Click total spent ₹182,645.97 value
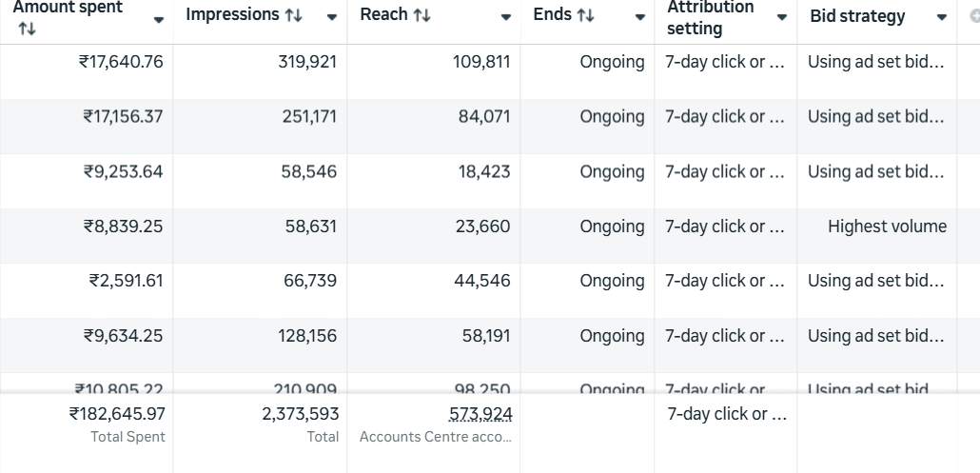980x473 pixels. [x=117, y=414]
